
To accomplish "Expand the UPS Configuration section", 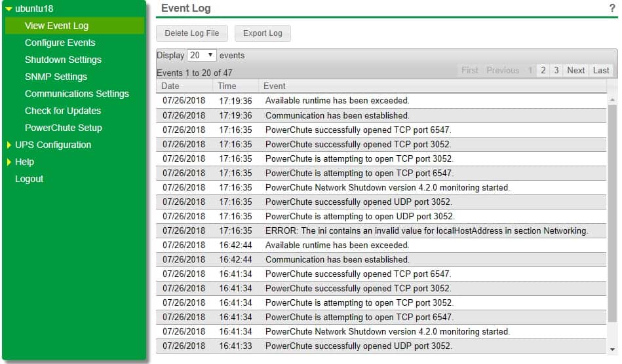I will click(9, 145).
